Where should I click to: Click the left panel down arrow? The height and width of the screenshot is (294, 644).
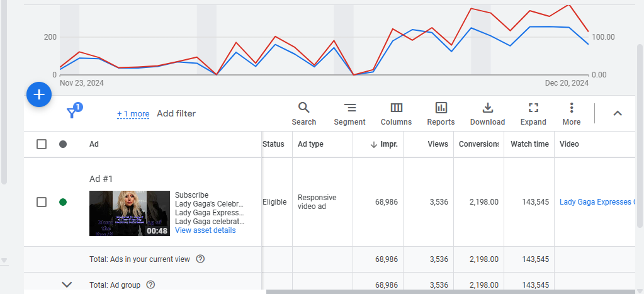pyautogui.click(x=4, y=261)
